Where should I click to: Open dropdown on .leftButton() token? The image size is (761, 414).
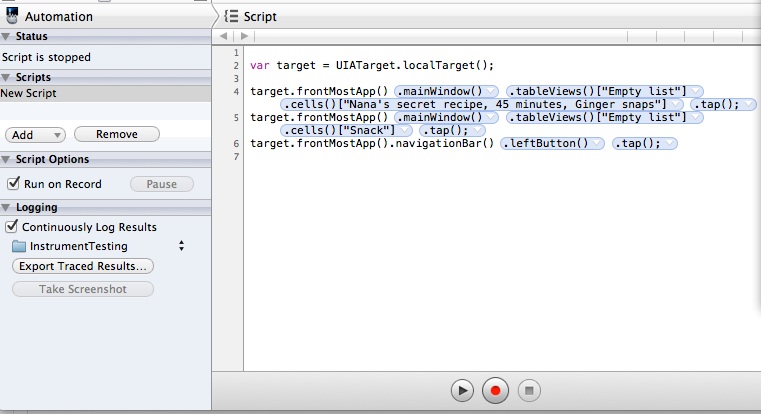(x=597, y=144)
